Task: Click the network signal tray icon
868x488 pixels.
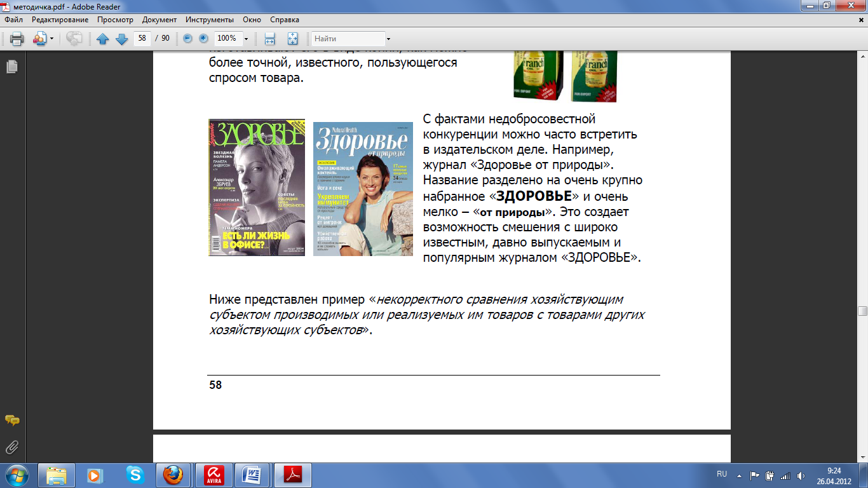Action: pyautogui.click(x=785, y=475)
